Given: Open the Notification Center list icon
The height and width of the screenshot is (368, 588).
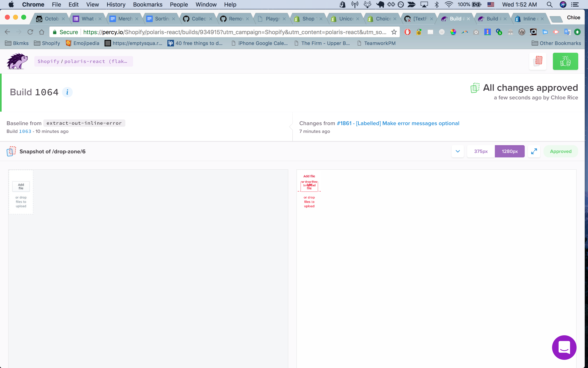Looking at the screenshot, I should point(575,4).
